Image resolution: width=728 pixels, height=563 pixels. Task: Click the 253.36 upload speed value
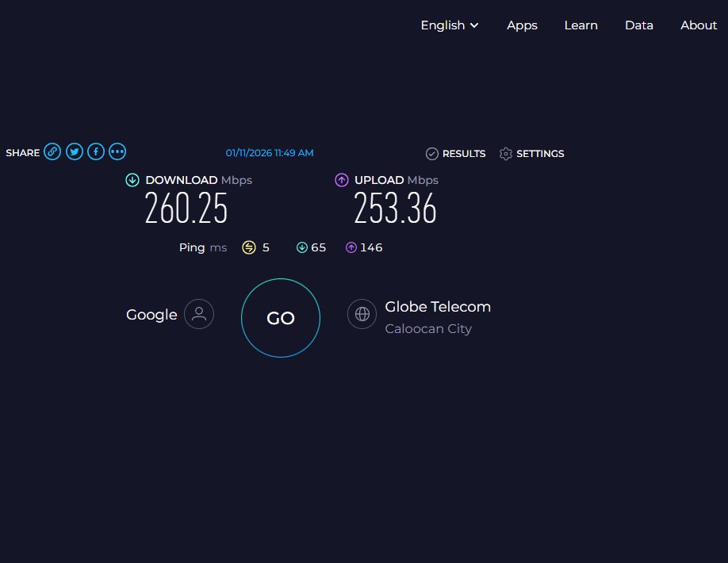[x=395, y=209]
